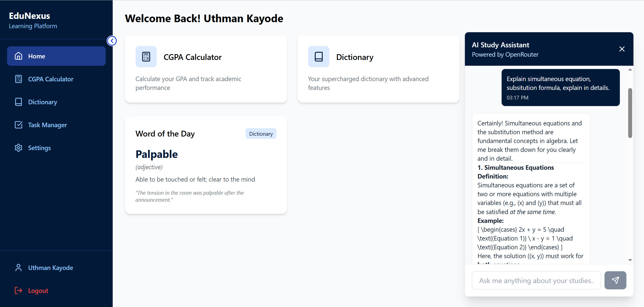Click the gear icon beside Settings

tap(18, 148)
